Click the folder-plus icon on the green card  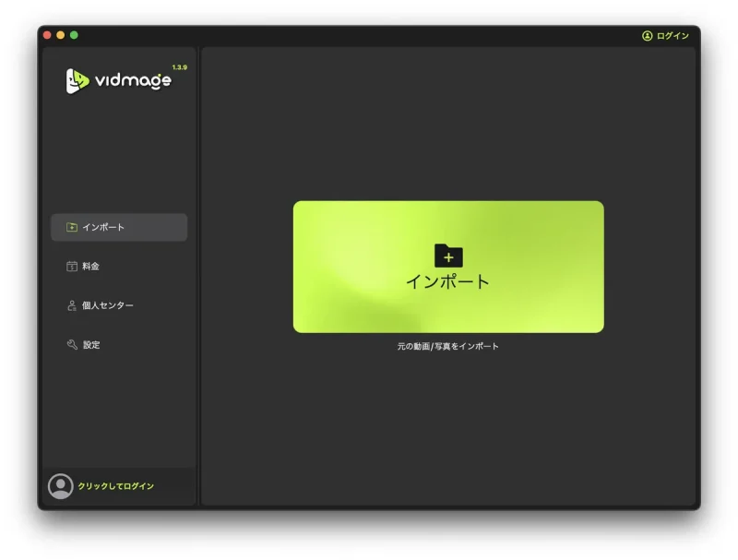(x=448, y=256)
